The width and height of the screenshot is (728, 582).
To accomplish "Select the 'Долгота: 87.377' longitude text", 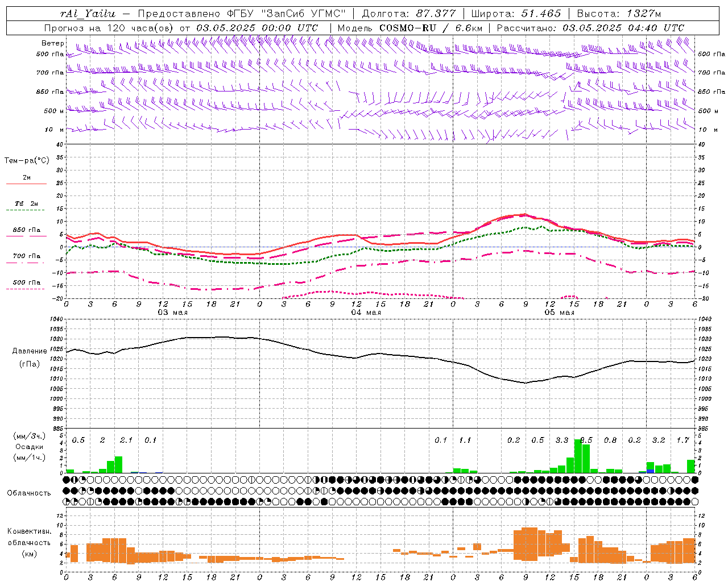I will [x=409, y=14].
